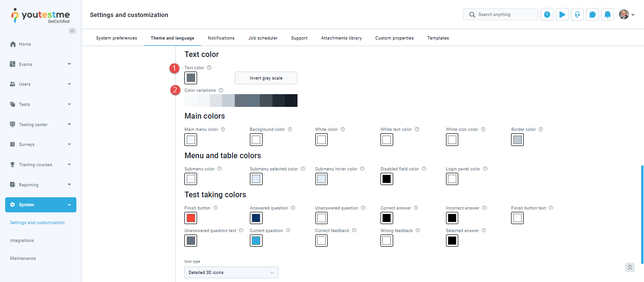Open the headset support icon
Image resolution: width=644 pixels, height=282 pixels.
pos(577,15)
